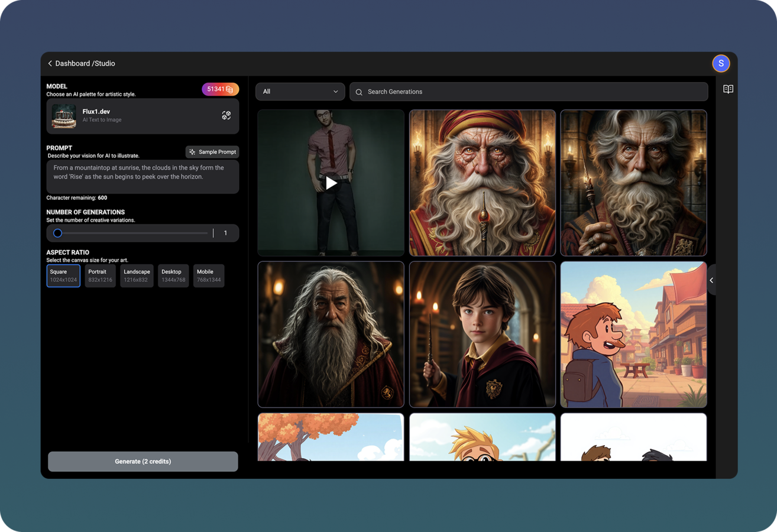The width and height of the screenshot is (777, 532).
Task: Click the Studio breadcrumb text
Action: [104, 63]
